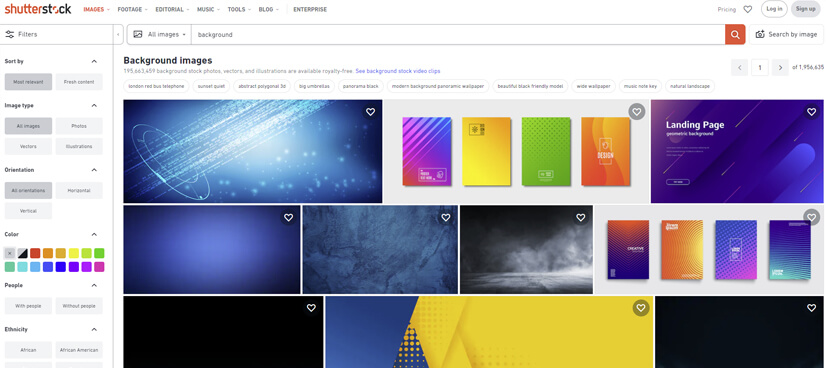Collapse the Sort by section
The image size is (826, 368).
point(94,61)
